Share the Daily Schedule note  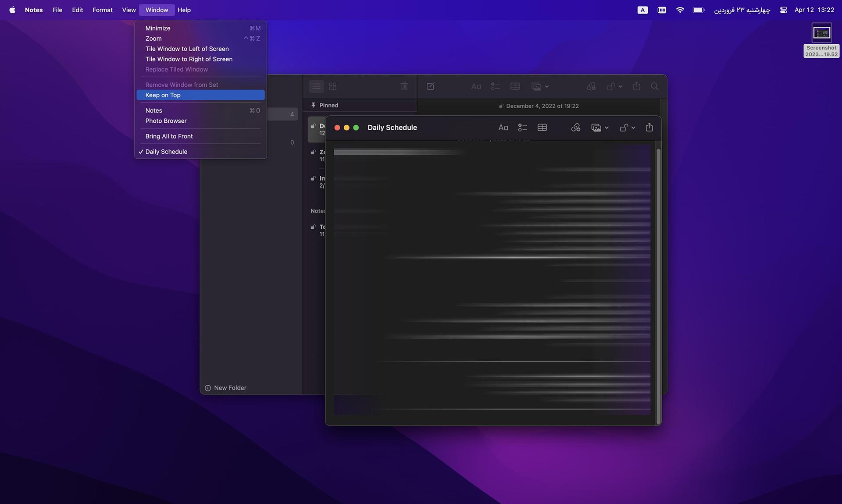point(649,127)
